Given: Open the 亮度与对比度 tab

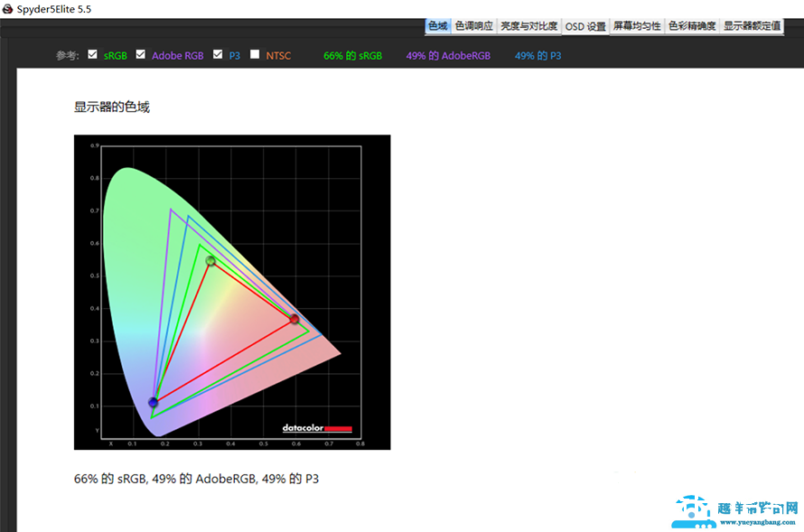Looking at the screenshot, I should pos(529,26).
